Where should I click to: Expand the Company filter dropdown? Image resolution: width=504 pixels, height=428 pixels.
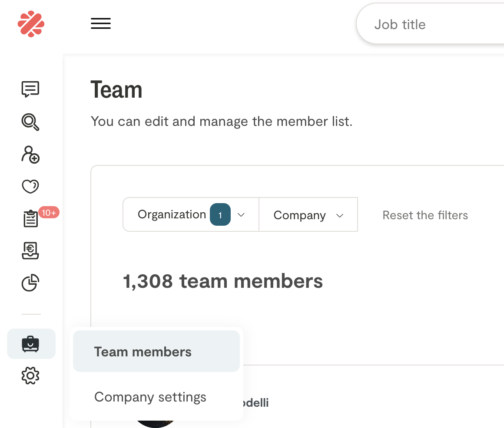point(308,215)
